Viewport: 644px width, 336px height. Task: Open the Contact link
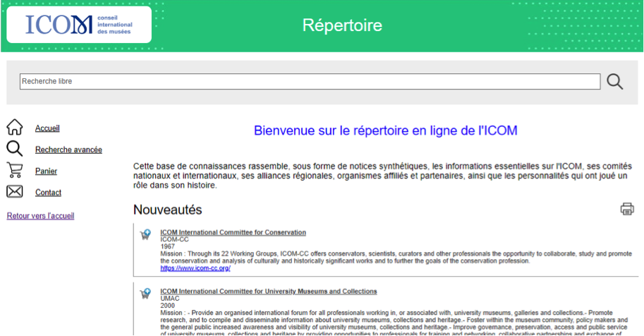click(48, 193)
